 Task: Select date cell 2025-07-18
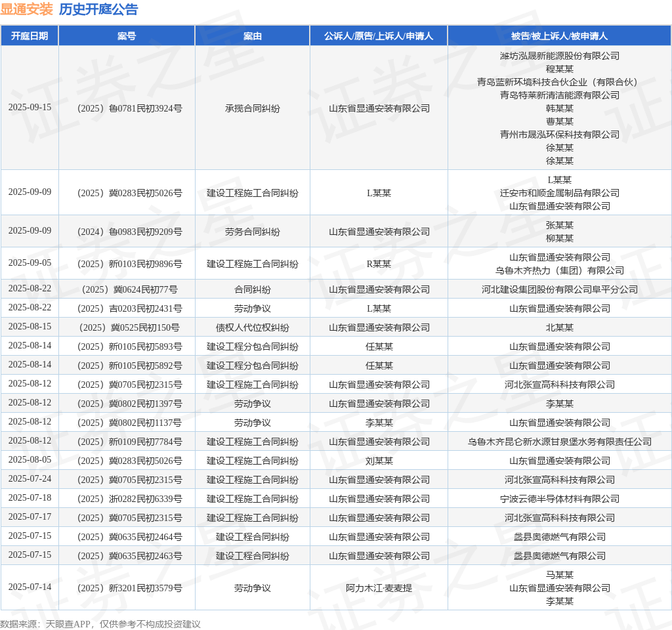coord(30,498)
